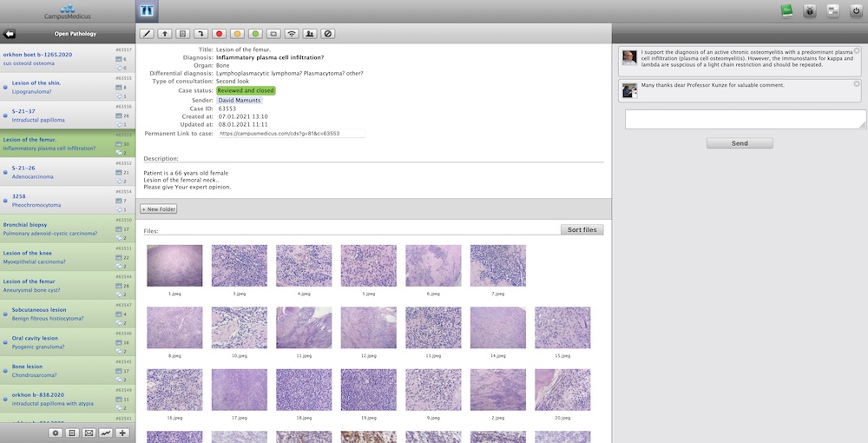Viewport: 868px width, 443px height.
Task: Click the upload arrow toolbar icon
Action: [x=164, y=34]
